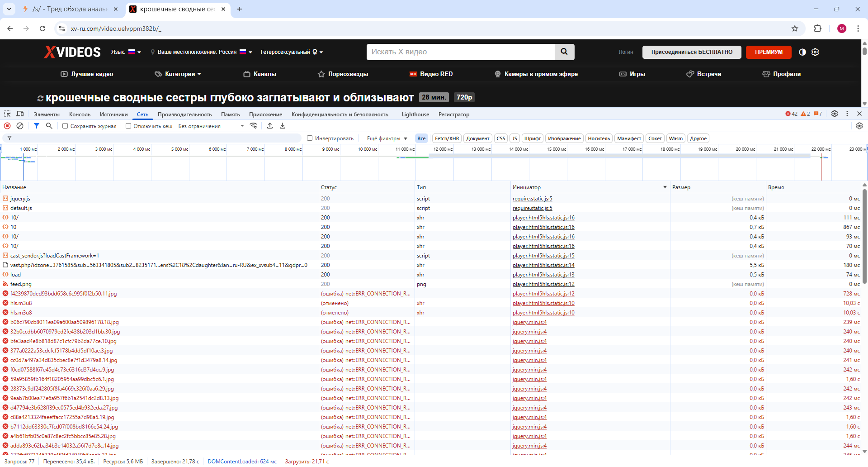This screenshot has height=467, width=868.
Task: Clear the network log
Action: pyautogui.click(x=20, y=126)
